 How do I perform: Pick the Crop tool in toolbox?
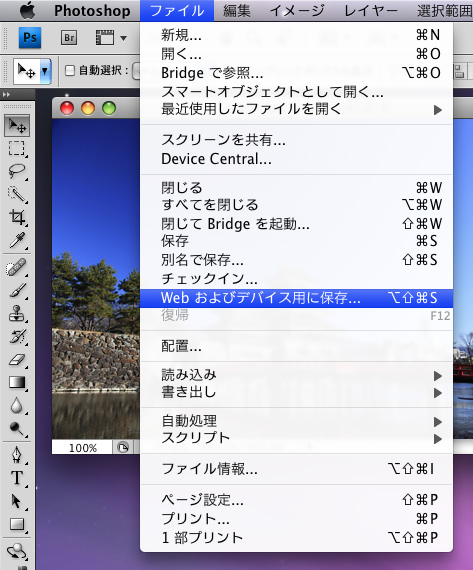click(x=17, y=217)
